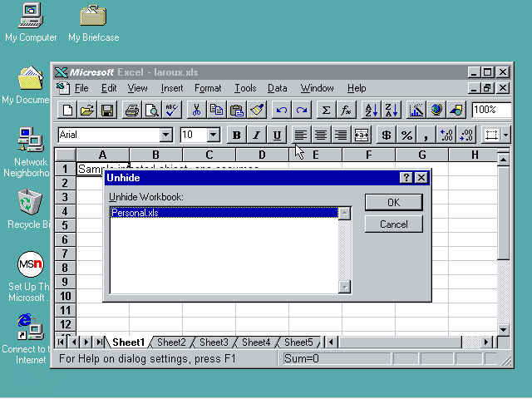Click the Select All corner button

tap(65, 155)
